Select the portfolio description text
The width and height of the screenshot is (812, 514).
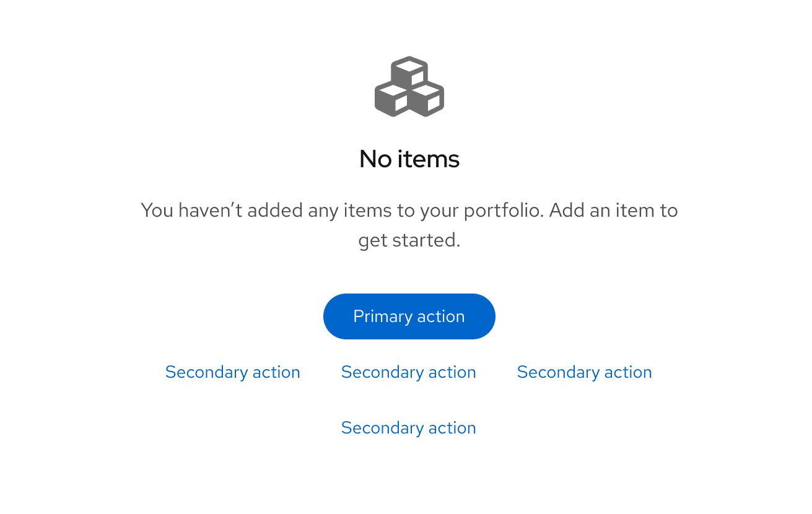(x=409, y=225)
